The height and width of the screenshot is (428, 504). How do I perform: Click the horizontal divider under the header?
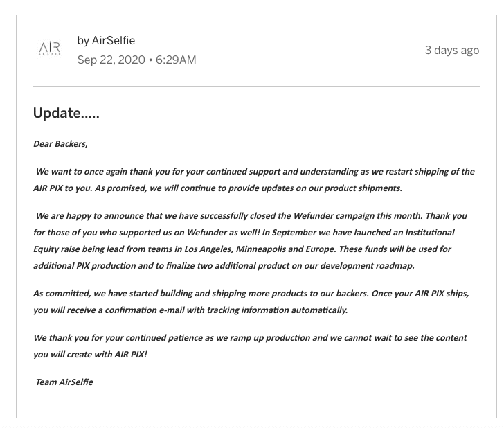(x=256, y=86)
